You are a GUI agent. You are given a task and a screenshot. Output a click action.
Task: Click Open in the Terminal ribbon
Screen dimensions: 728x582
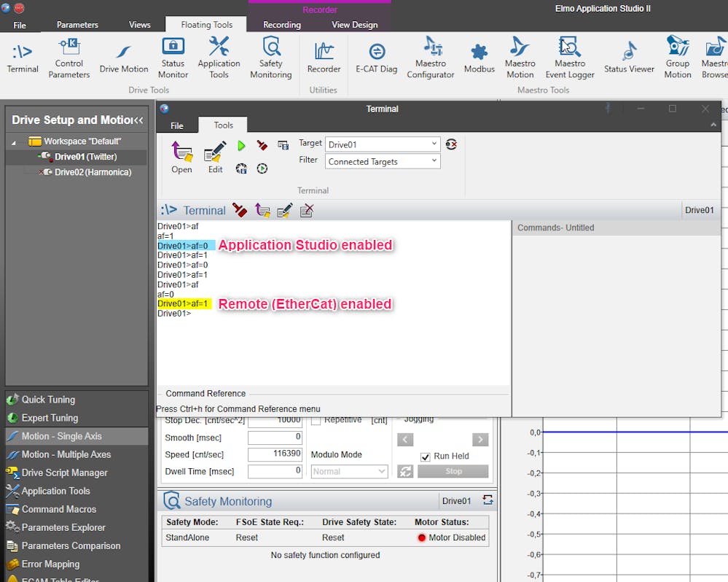tap(181, 158)
